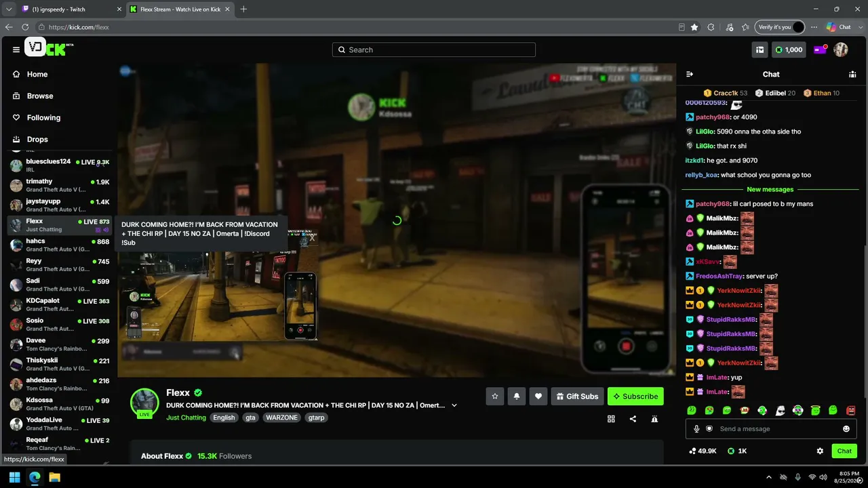Click the report icon next to share

(x=654, y=419)
